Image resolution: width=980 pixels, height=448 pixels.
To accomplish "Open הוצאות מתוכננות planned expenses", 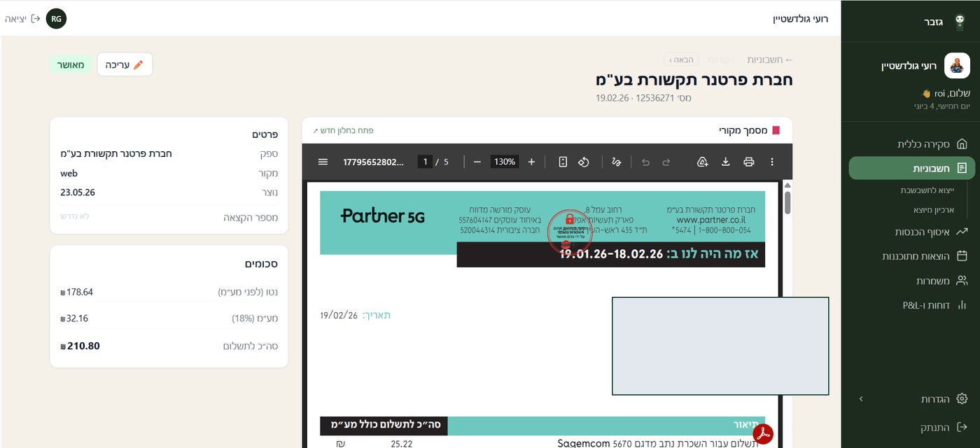I will pyautogui.click(x=925, y=256).
